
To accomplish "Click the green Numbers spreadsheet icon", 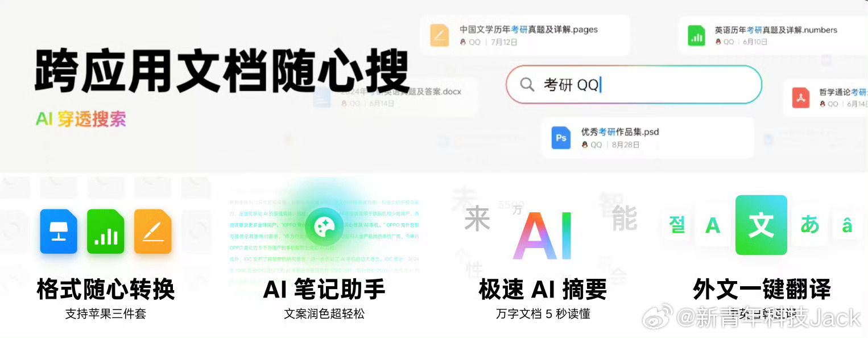I will click(106, 231).
